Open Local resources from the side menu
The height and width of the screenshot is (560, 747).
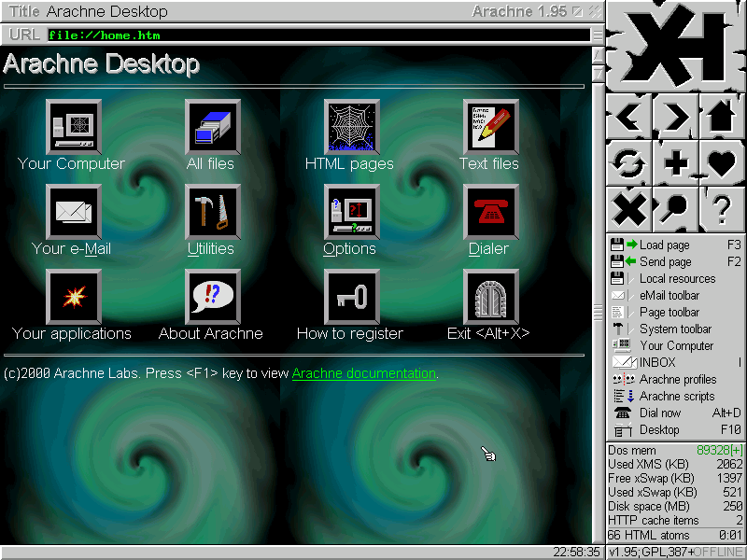[675, 278]
